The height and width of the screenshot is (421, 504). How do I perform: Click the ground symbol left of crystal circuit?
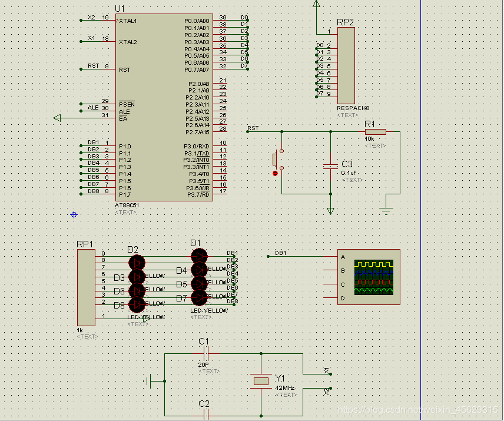click(x=148, y=381)
